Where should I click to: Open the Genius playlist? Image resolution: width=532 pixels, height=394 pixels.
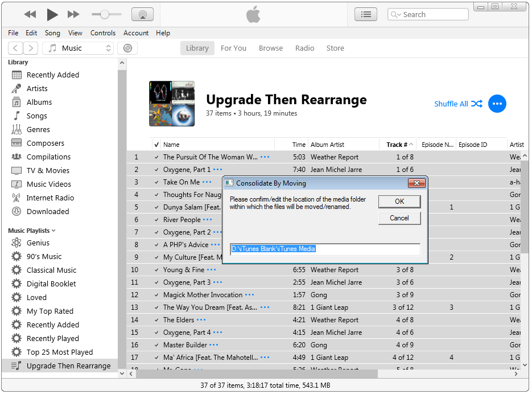pos(38,243)
